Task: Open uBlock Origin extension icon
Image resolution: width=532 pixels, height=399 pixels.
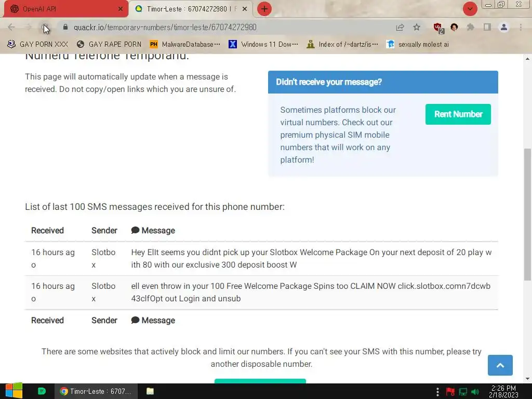Action: point(438,28)
